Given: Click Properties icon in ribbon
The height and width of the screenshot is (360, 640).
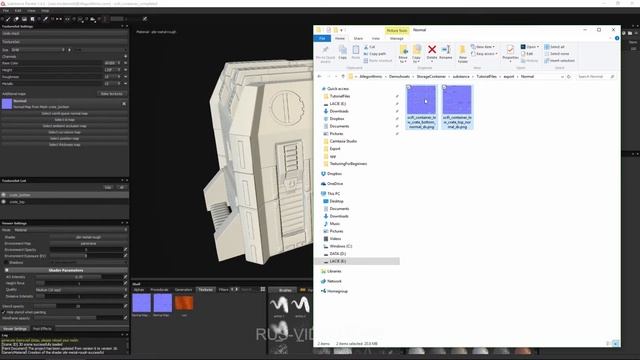Looking at the screenshot, I should [510, 50].
